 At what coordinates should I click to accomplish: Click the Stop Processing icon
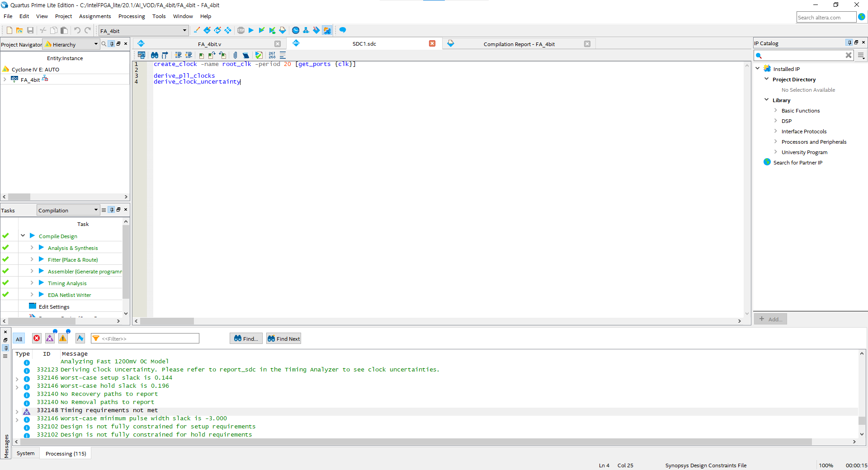241,30
